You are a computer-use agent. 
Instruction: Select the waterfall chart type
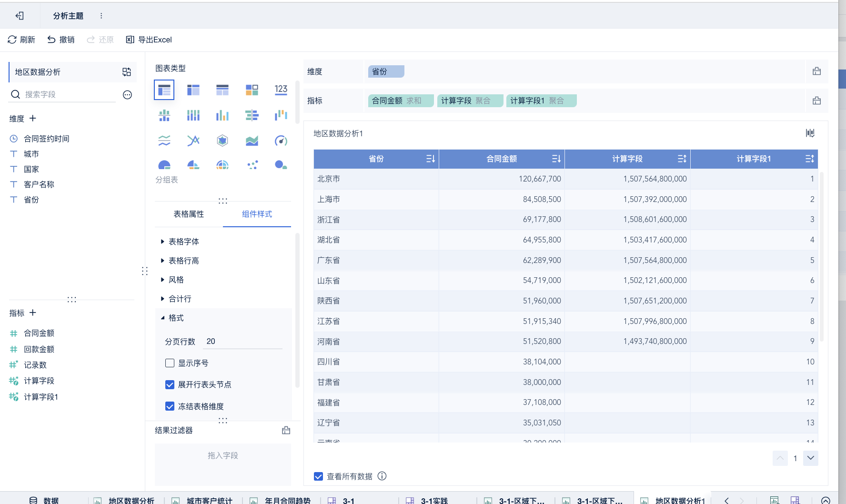coord(281,115)
